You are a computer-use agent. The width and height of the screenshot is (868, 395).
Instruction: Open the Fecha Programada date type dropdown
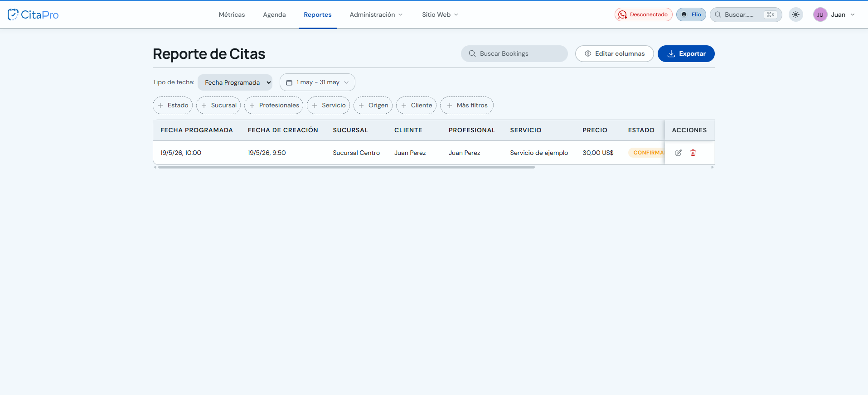235,82
